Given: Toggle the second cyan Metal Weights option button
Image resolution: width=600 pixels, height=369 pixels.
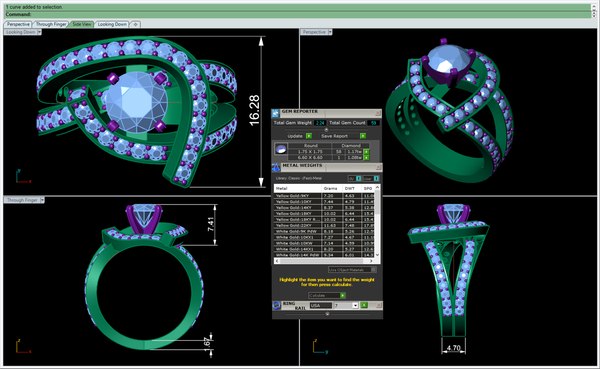Looking at the screenshot, I should point(376,178).
